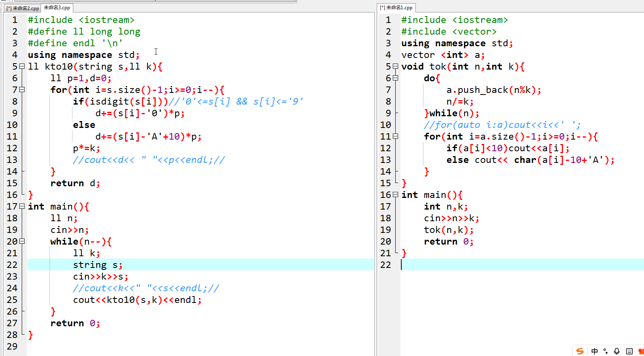Click the Sogou input method logo

(580, 351)
